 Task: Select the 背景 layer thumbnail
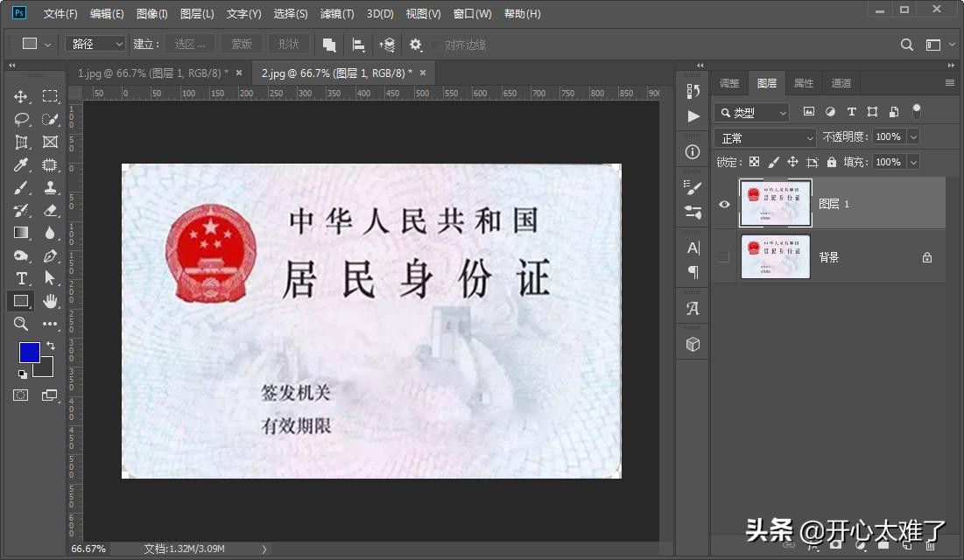[775, 256]
